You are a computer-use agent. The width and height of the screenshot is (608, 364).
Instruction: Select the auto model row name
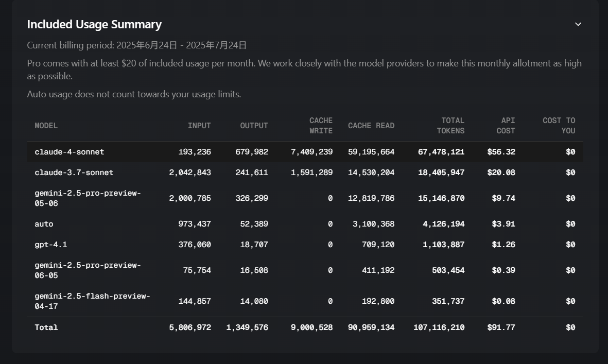(x=44, y=224)
